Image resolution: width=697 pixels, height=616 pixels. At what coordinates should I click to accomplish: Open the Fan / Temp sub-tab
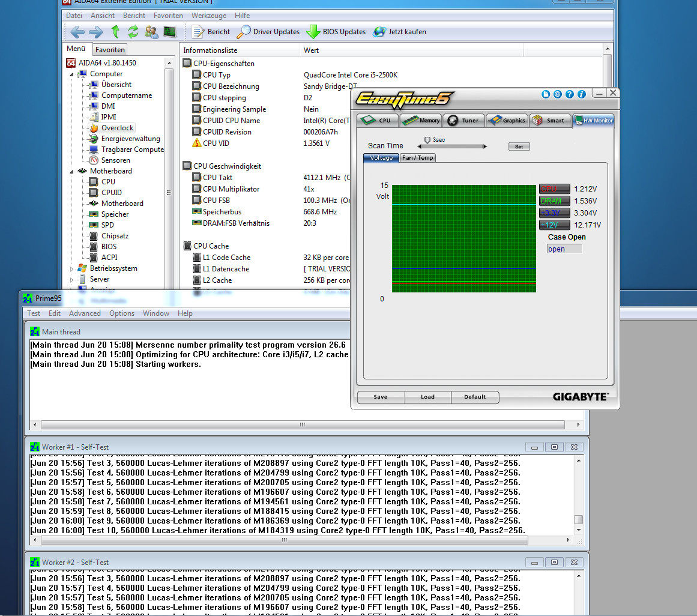(417, 158)
